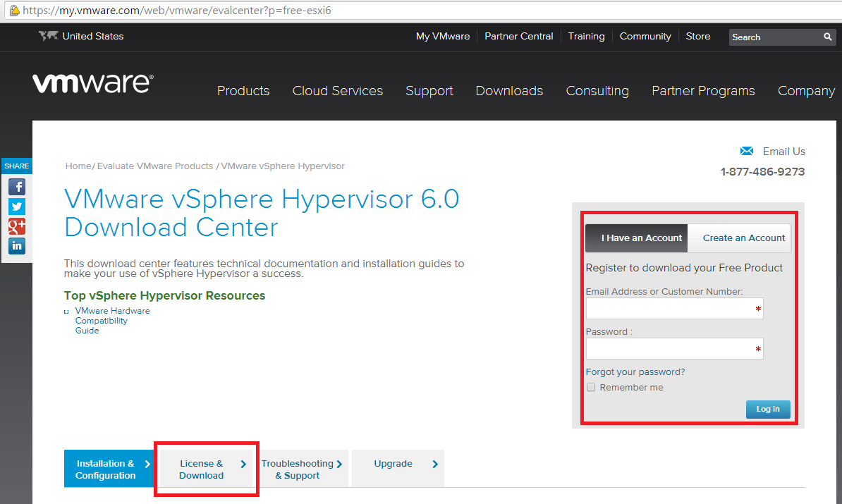Select the Troubleshooting & Support tab
This screenshot has height=504, width=842.
(x=303, y=469)
